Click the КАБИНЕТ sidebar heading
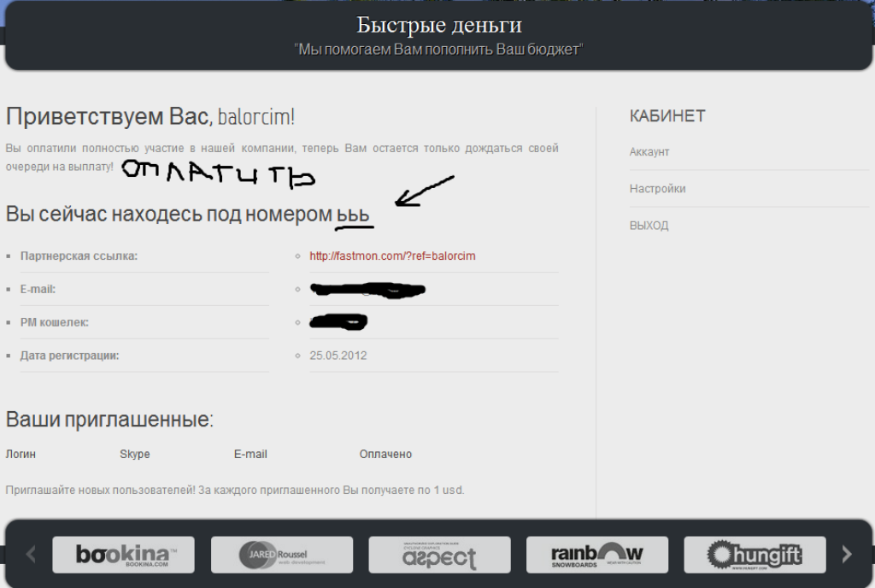Image resolution: width=875 pixels, height=588 pixels. 667,116
